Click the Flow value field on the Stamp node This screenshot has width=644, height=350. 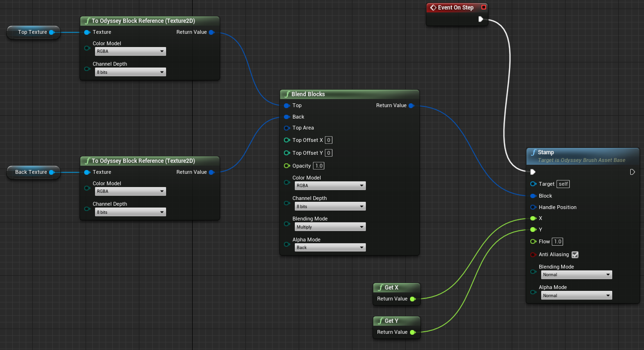(x=557, y=241)
